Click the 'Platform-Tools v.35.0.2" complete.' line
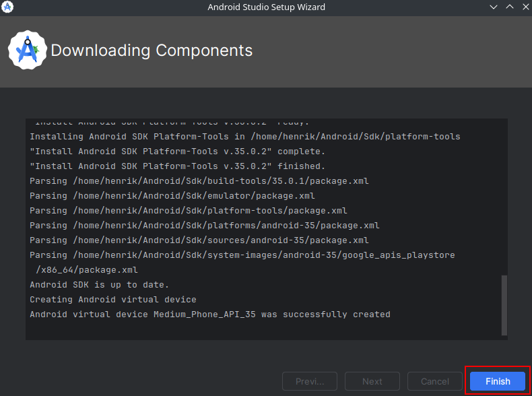This screenshot has width=532, height=396. [x=178, y=152]
